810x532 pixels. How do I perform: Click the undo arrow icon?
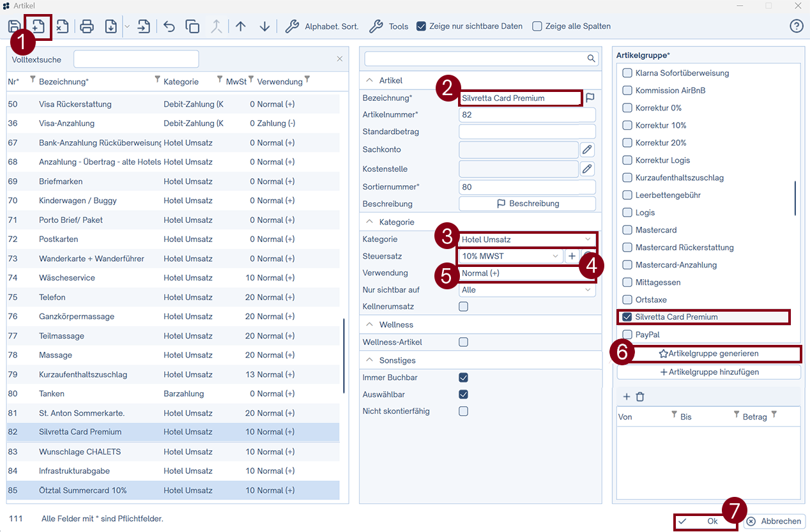(x=169, y=26)
